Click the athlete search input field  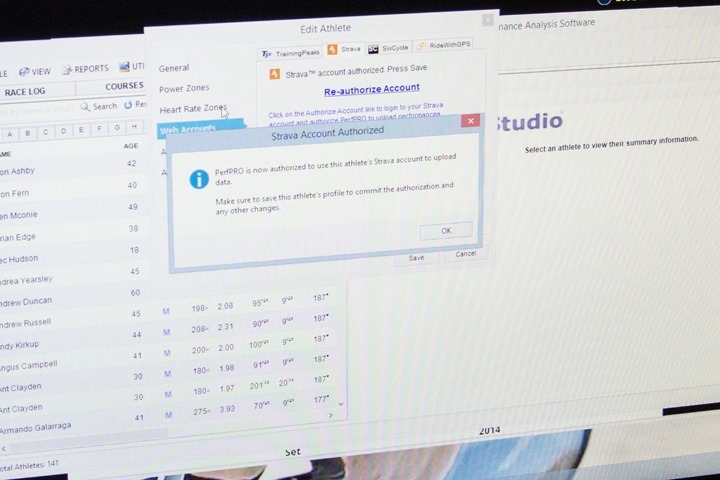coord(38,109)
